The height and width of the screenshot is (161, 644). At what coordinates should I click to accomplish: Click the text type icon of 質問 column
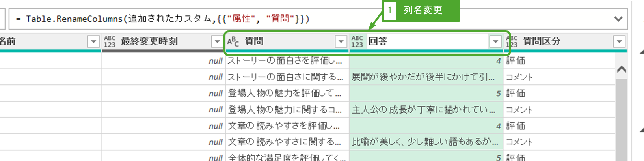(233, 41)
